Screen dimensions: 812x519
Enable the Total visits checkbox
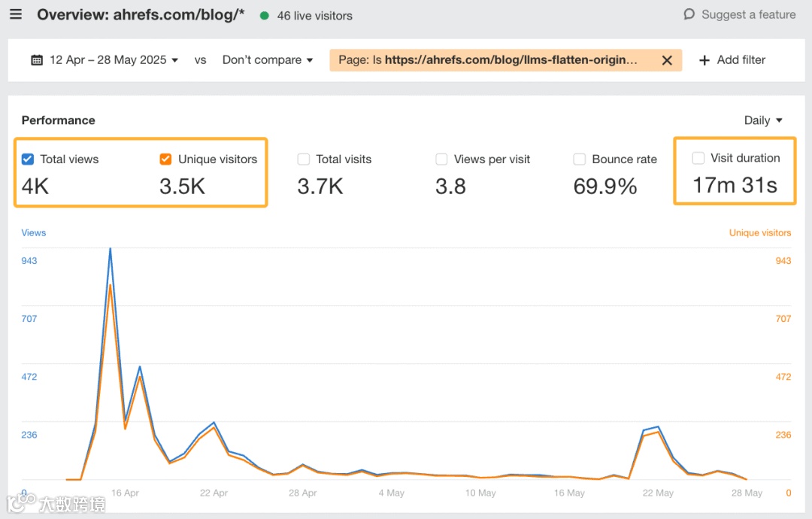point(304,159)
